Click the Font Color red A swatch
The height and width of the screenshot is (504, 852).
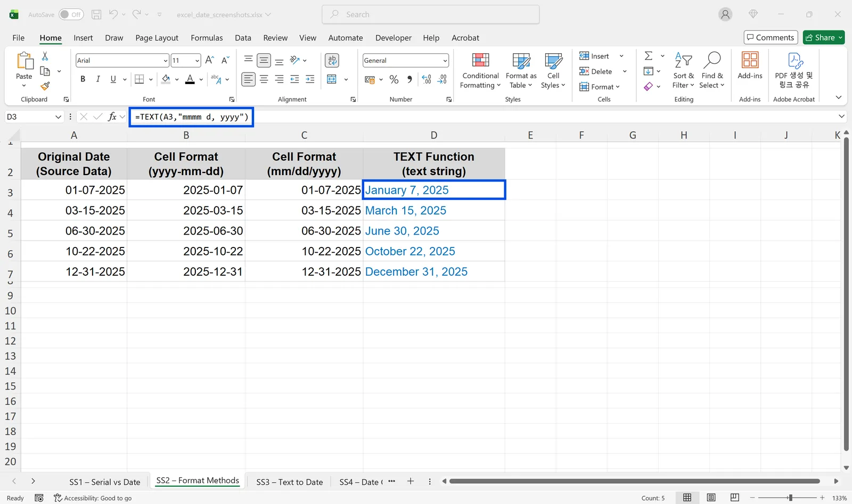pyautogui.click(x=190, y=79)
